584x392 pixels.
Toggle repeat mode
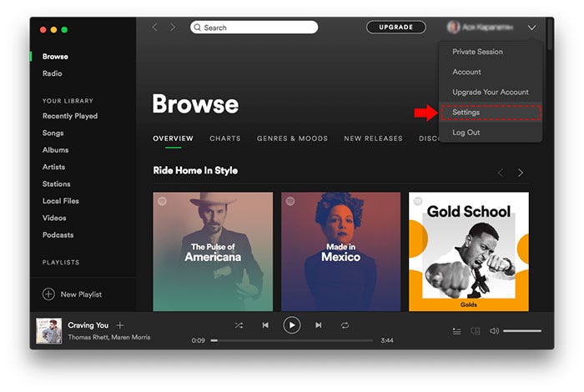click(345, 325)
